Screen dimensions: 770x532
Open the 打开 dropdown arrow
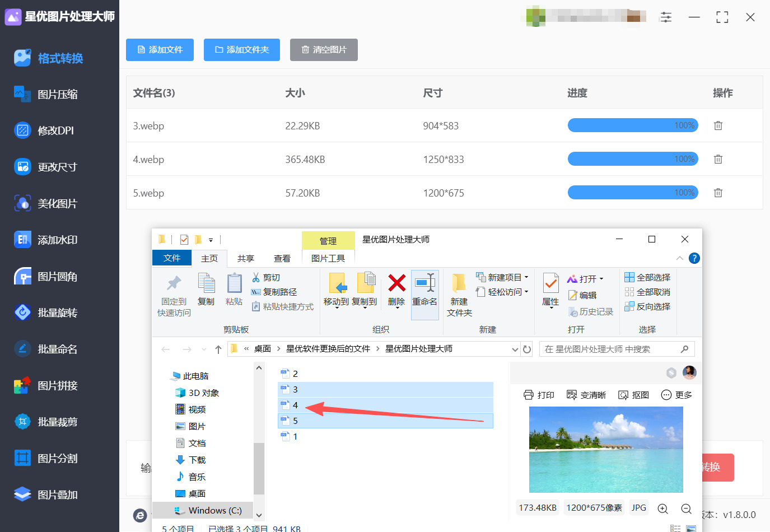tap(601, 279)
